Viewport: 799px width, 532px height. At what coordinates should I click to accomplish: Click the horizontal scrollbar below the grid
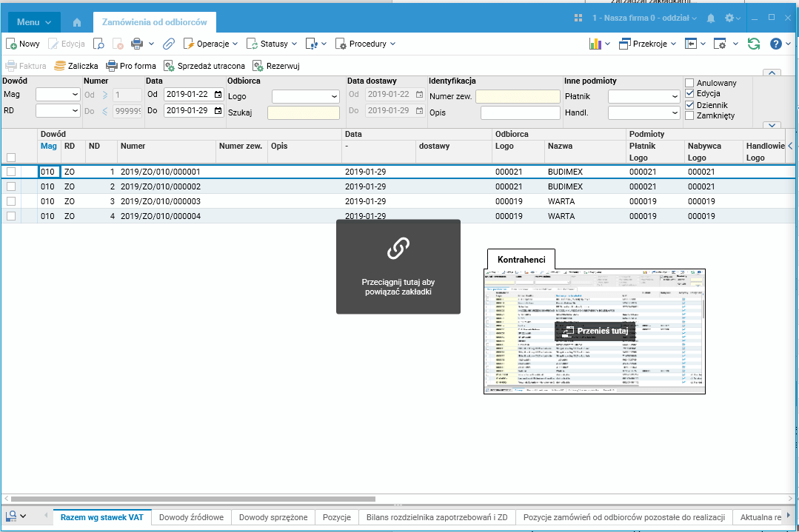[193, 499]
